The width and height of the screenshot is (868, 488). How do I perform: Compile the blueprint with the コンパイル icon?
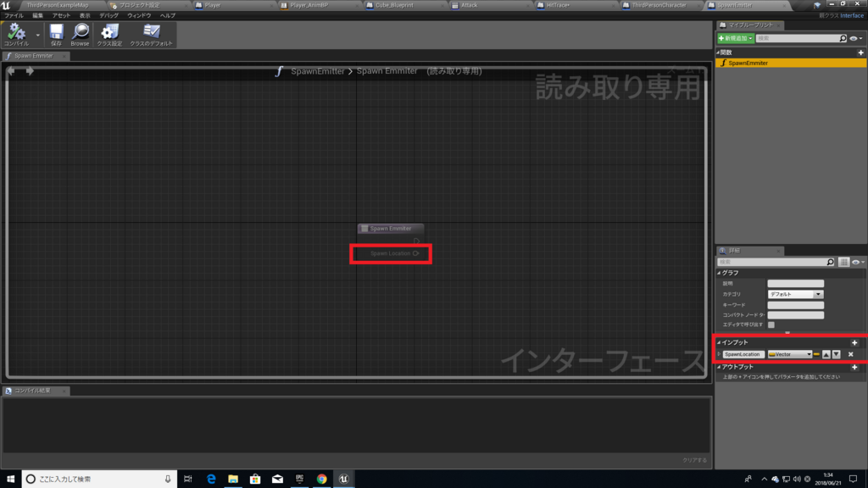[x=17, y=32]
